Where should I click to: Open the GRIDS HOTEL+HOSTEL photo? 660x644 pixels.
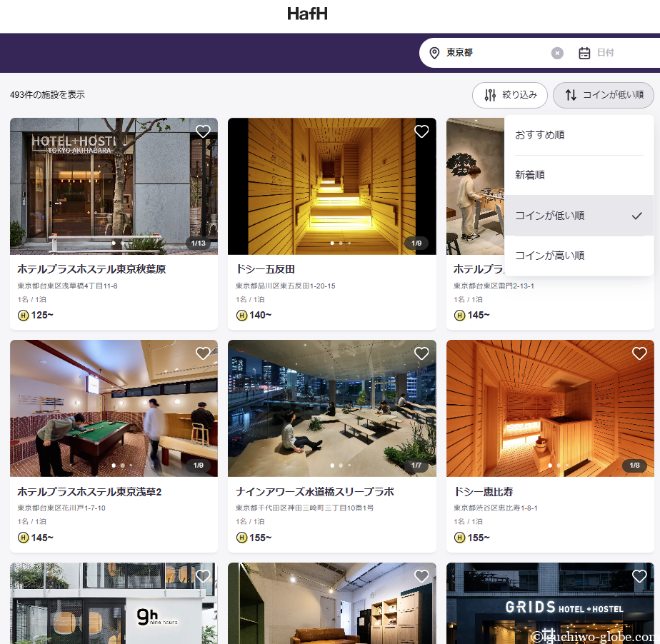(550, 603)
